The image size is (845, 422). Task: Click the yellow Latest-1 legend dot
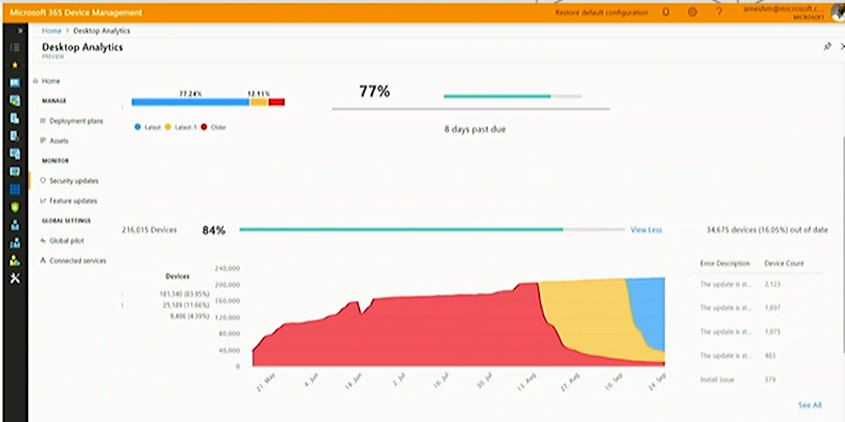[168, 127]
